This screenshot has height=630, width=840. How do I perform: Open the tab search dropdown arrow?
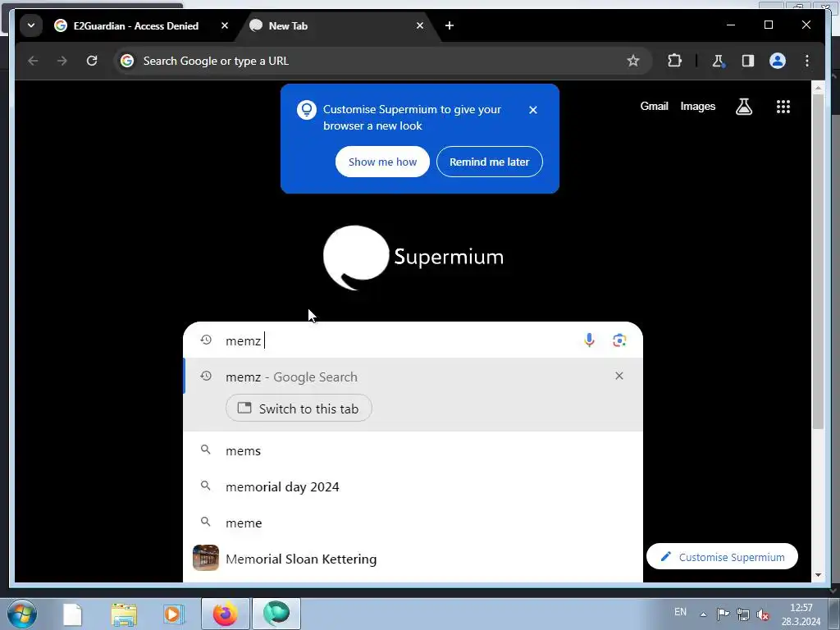pos(31,25)
